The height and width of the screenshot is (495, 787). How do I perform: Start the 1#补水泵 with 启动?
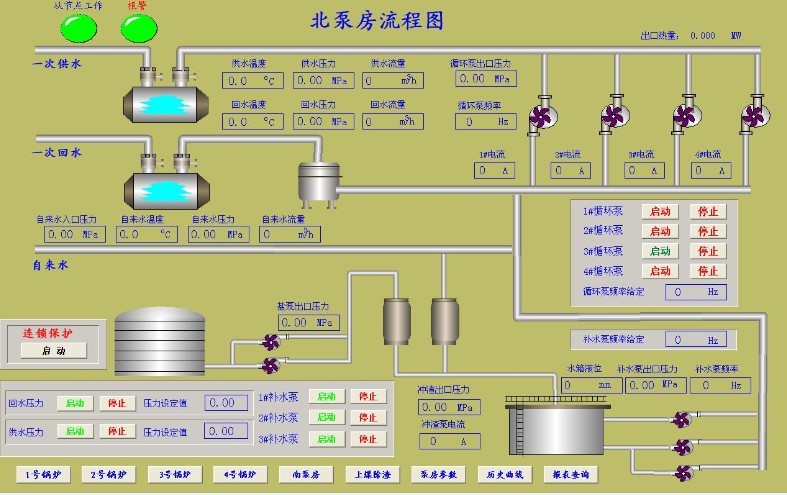pos(327,397)
